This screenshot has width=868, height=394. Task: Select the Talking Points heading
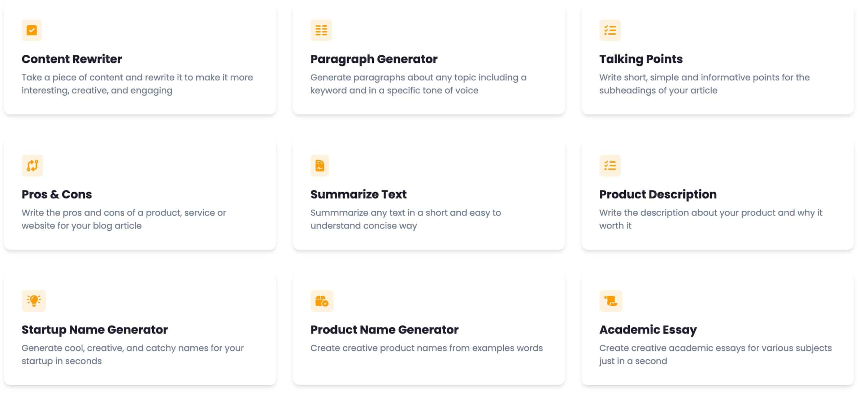[x=641, y=59]
